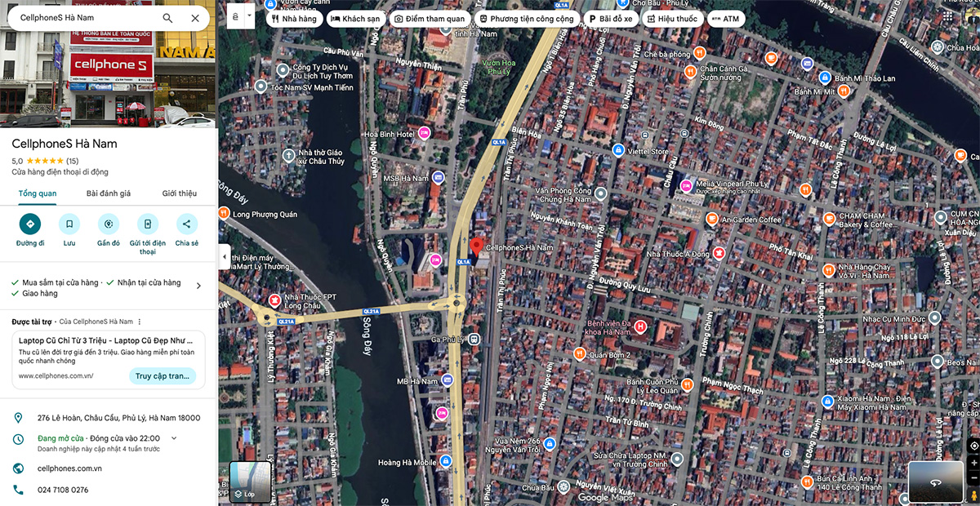Filter by Điểm tham quan chip
Screen dimensions: 980x506
pyautogui.click(x=429, y=18)
